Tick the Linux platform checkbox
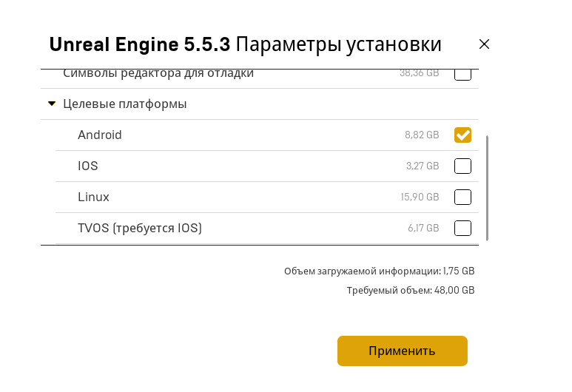This screenshot has height=392, width=572. pos(462,197)
